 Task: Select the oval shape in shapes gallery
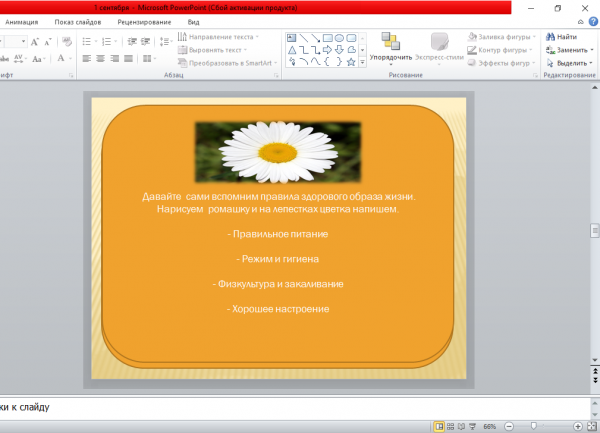(339, 36)
